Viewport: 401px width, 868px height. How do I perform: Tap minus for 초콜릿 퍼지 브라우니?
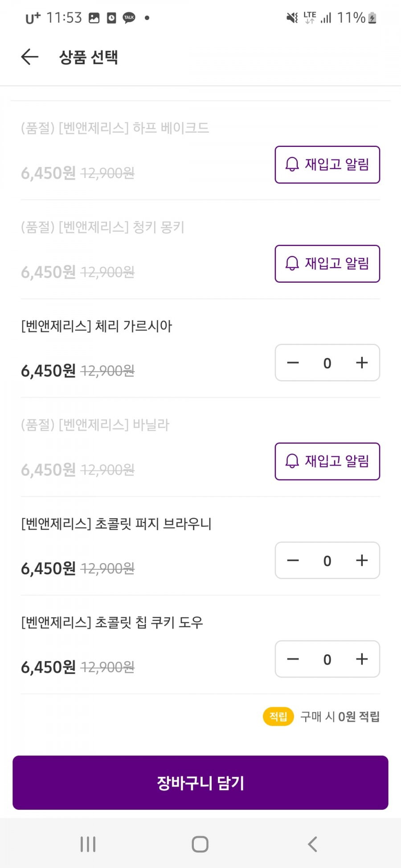(293, 560)
